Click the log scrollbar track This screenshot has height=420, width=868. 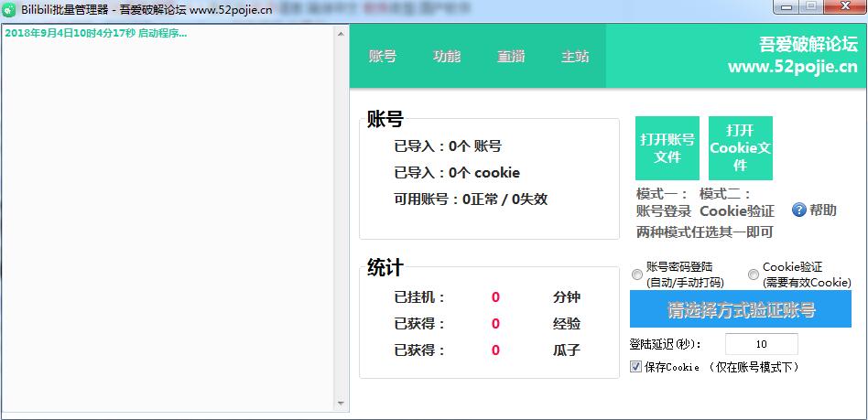[x=342, y=220]
